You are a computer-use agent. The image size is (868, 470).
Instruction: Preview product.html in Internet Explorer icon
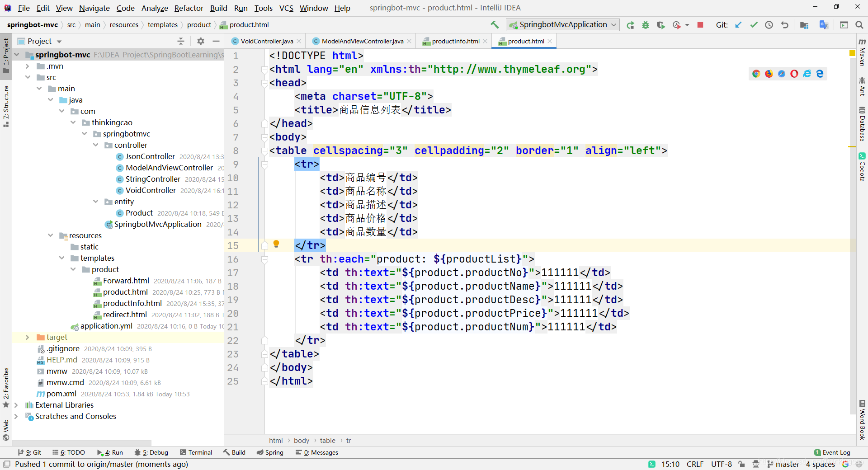[x=807, y=74]
